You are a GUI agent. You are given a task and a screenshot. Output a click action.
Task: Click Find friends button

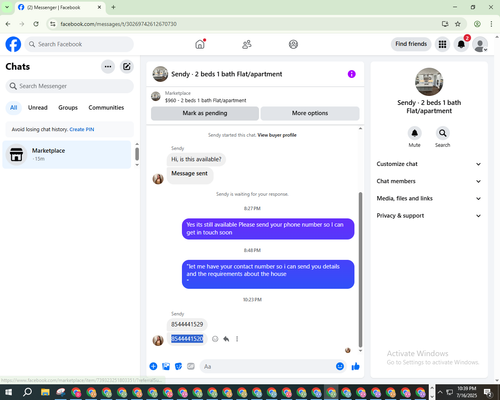[411, 44]
